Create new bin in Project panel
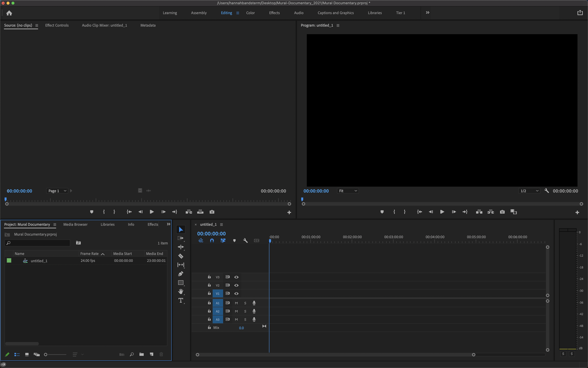The image size is (588, 368). 142,355
